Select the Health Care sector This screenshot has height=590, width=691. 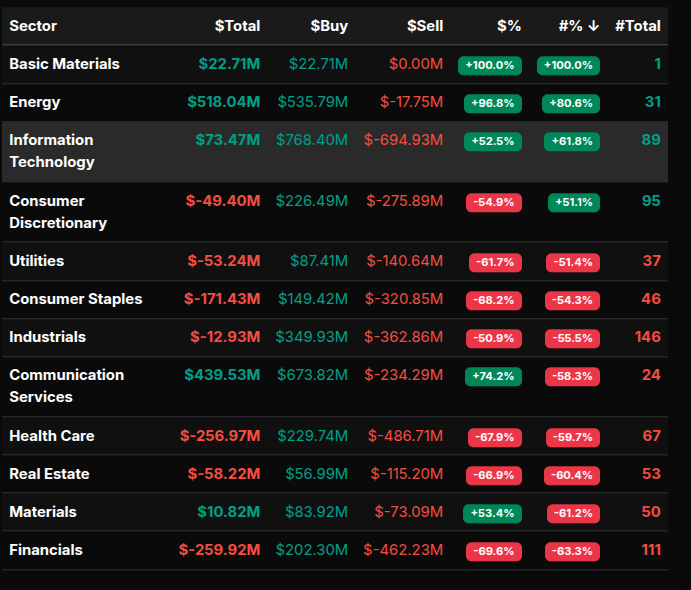[x=52, y=436]
